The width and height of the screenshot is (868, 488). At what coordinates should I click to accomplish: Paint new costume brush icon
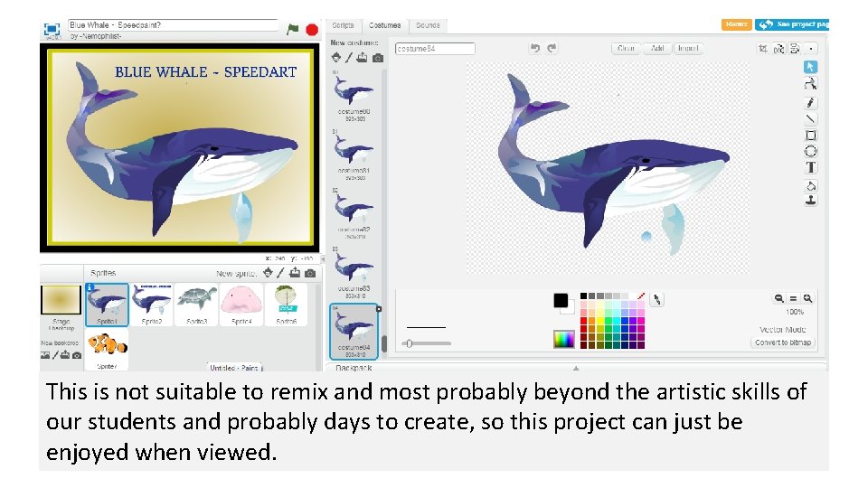pos(349,58)
